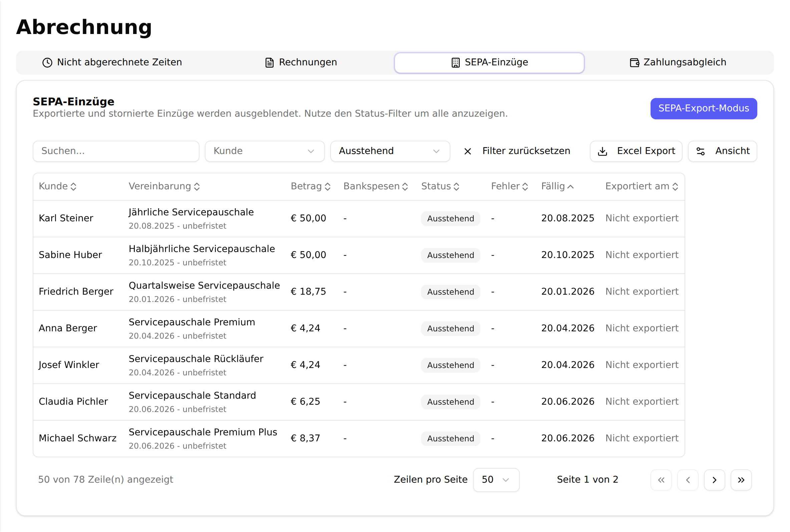This screenshot has height=532, width=790.
Task: Open the Kunde filter dropdown
Action: click(265, 151)
